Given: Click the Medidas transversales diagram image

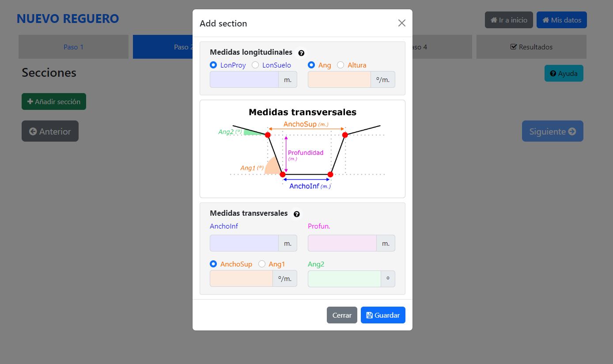Looking at the screenshot, I should 303,149.
